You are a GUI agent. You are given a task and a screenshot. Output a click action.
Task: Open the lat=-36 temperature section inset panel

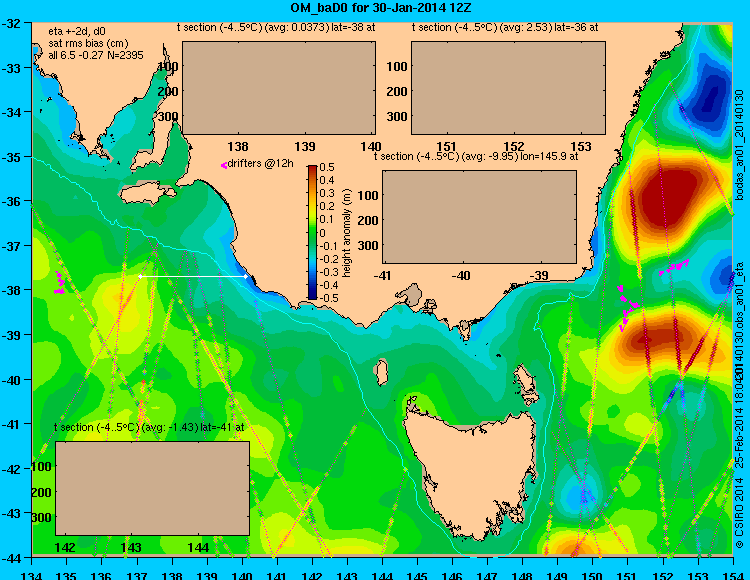(x=508, y=88)
